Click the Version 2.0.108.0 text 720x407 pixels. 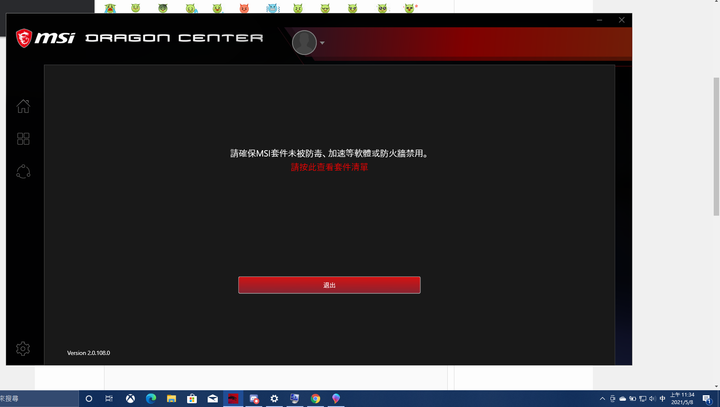pyautogui.click(x=89, y=353)
